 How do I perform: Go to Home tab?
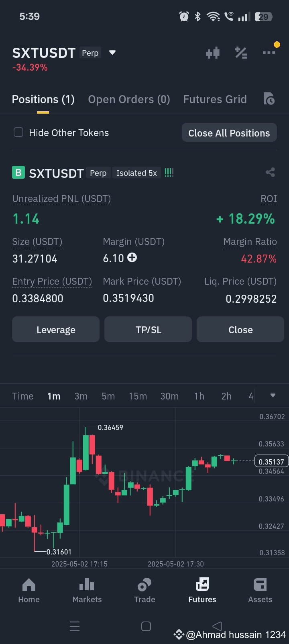[29, 590]
